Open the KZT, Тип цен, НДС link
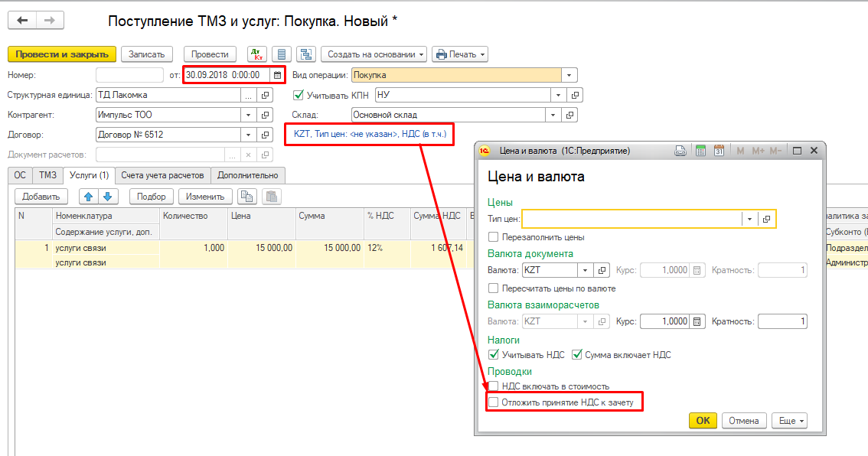868x456 pixels. [x=370, y=134]
